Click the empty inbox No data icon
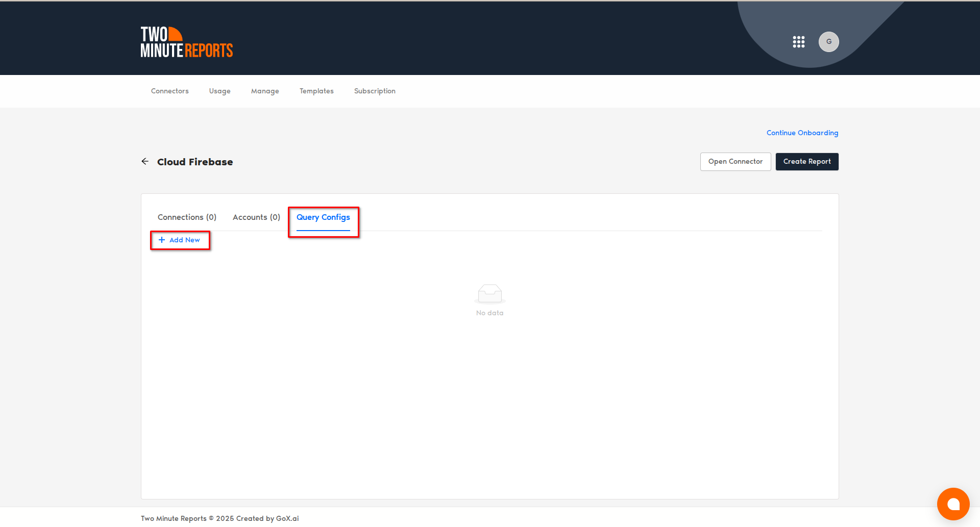980x527 pixels. [x=490, y=294]
